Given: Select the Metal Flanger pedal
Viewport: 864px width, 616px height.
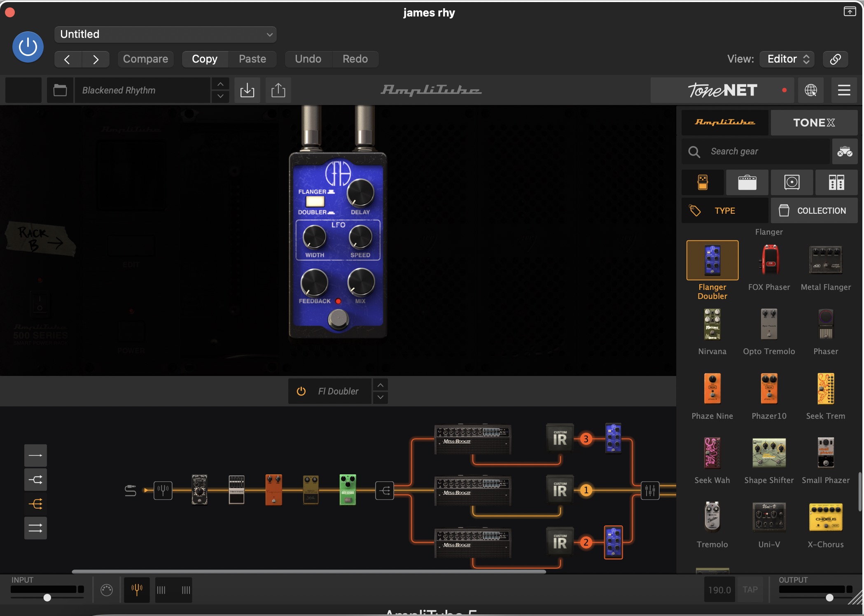Looking at the screenshot, I should pyautogui.click(x=826, y=260).
